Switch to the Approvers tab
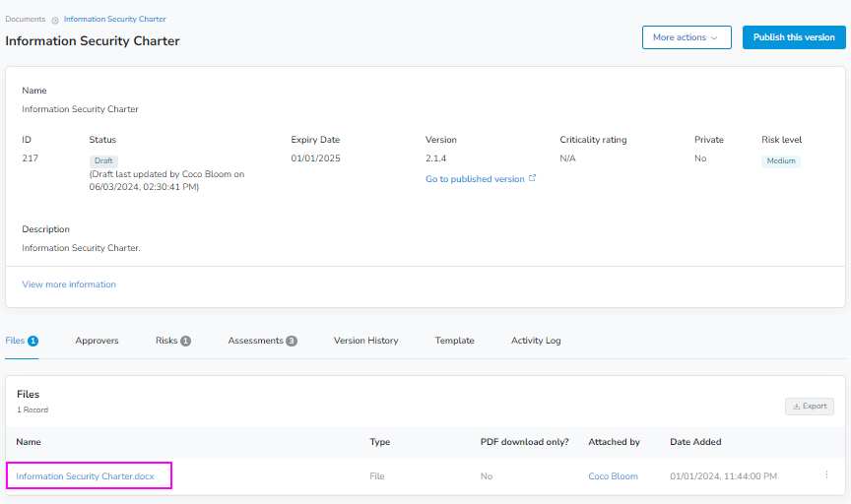The width and height of the screenshot is (851, 504). (97, 341)
